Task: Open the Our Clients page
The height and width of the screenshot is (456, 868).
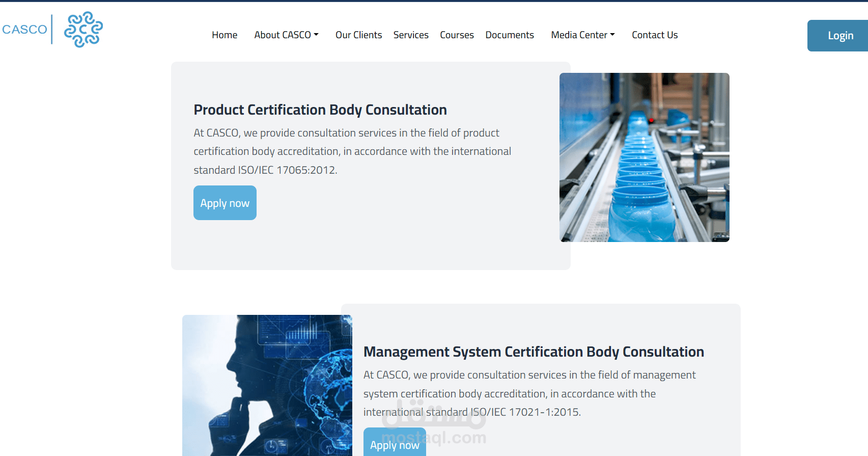Action: pos(358,35)
